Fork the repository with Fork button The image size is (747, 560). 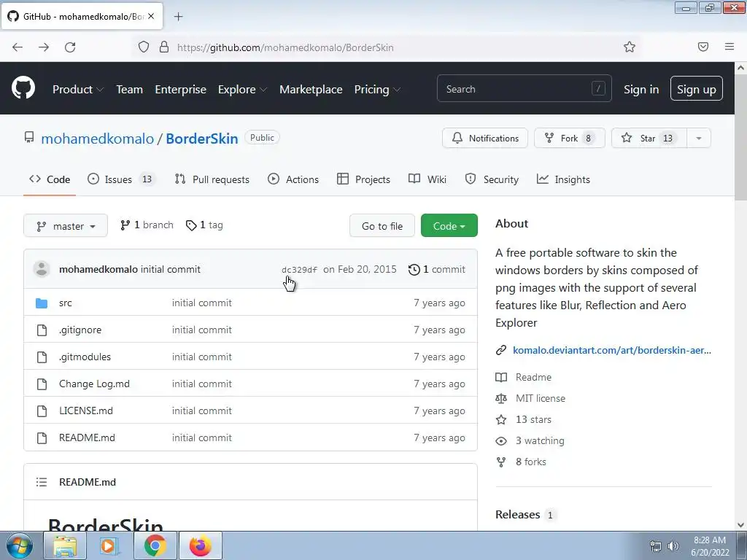coord(569,138)
